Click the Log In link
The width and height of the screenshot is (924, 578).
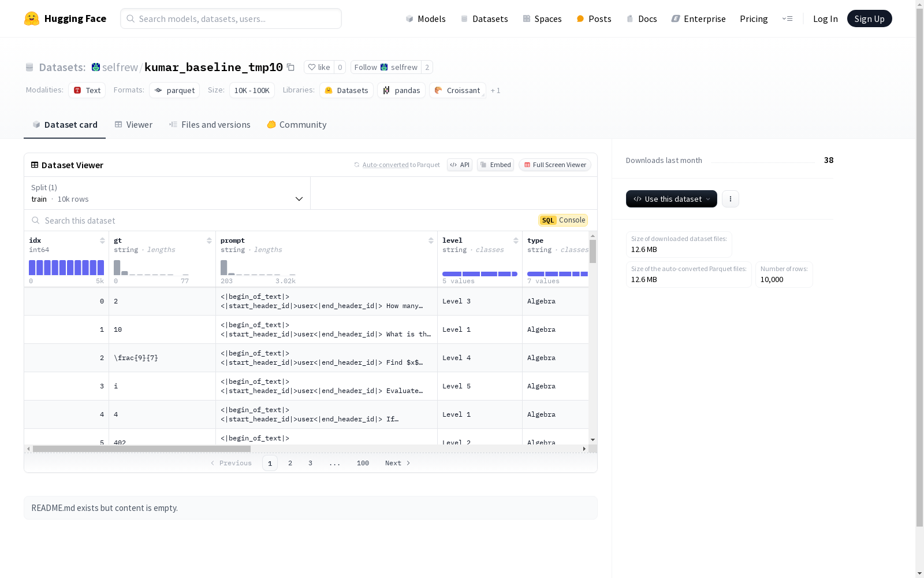pyautogui.click(x=825, y=18)
